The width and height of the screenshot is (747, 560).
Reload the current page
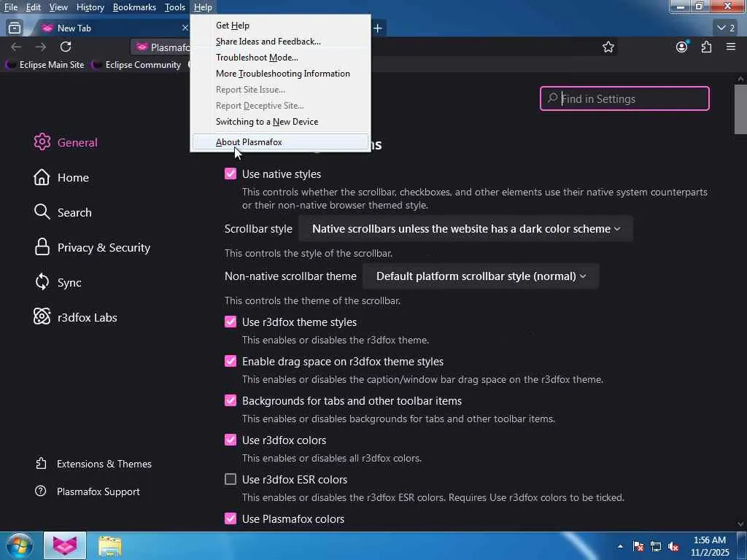pos(66,47)
